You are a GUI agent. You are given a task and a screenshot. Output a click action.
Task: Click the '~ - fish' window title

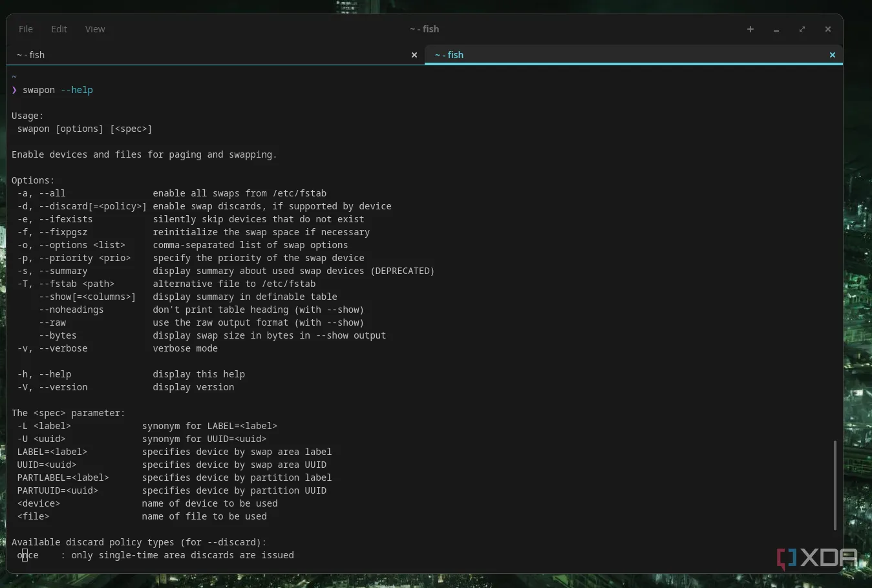424,29
